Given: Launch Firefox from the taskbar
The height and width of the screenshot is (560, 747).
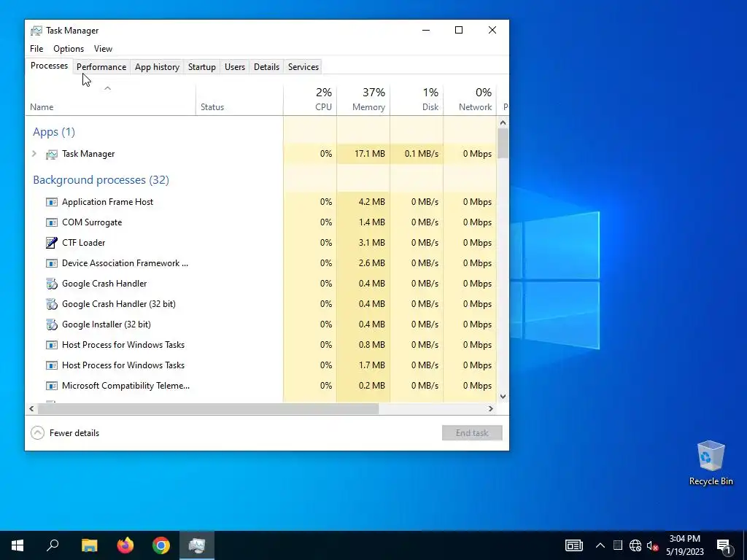Looking at the screenshot, I should [125, 545].
